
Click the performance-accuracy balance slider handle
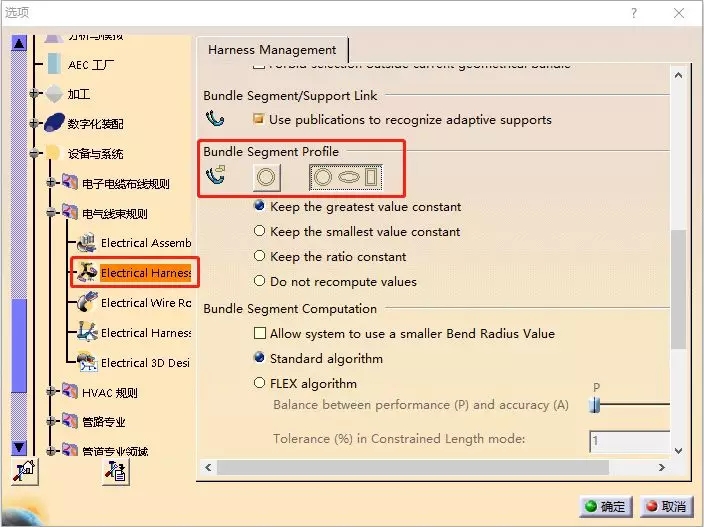595,405
